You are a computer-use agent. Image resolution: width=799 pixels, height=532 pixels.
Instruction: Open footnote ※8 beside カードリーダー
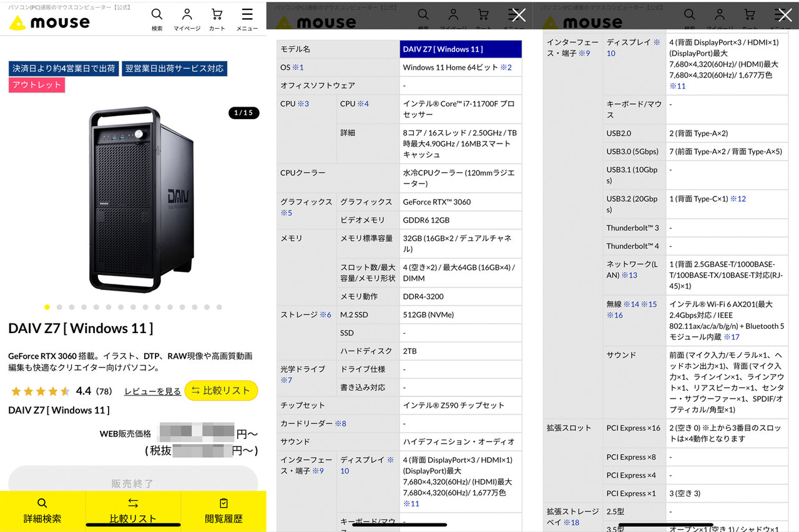(x=340, y=423)
